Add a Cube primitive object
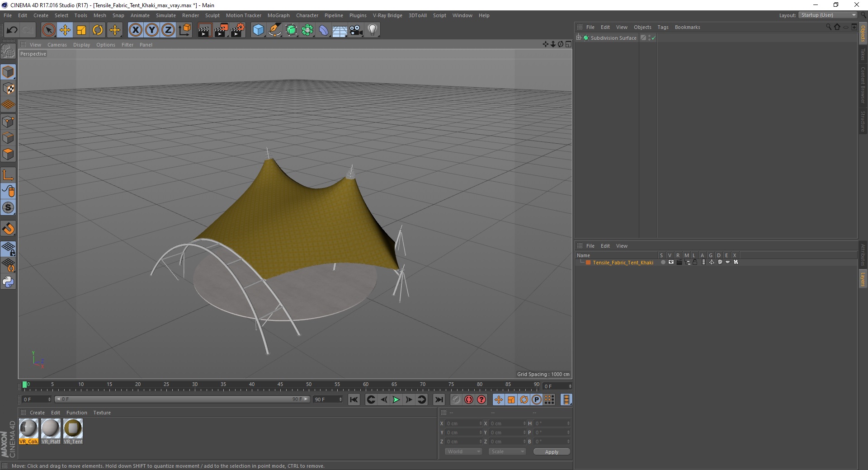The height and width of the screenshot is (470, 868). click(258, 30)
